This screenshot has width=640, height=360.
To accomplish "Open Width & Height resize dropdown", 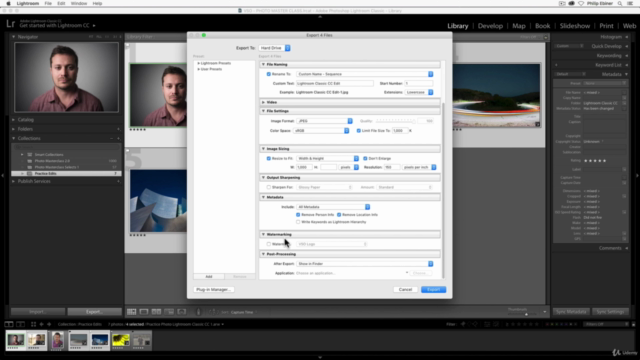I will [327, 158].
